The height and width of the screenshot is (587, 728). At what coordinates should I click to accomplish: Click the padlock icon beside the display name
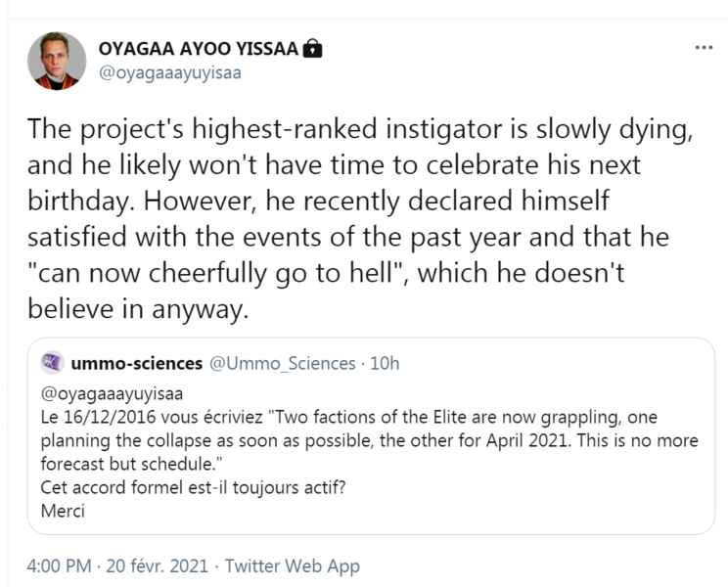coord(313,49)
